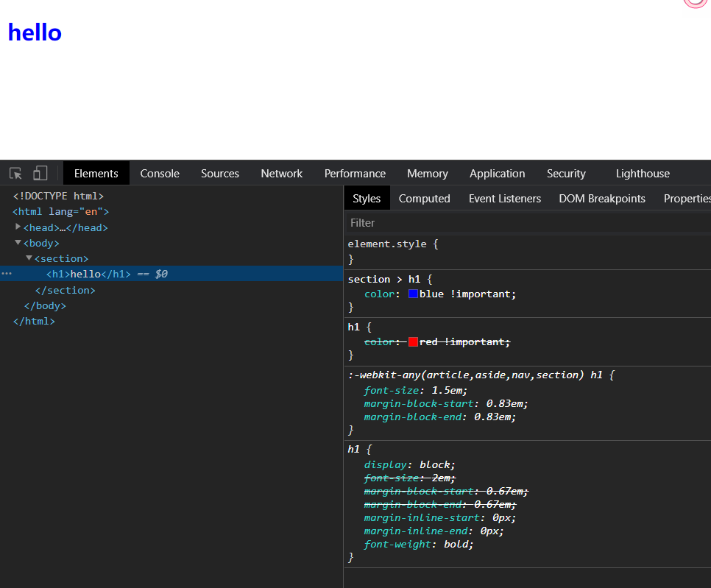Click the three-dots beside the h1 row
The width and height of the screenshot is (711, 588).
(7, 274)
